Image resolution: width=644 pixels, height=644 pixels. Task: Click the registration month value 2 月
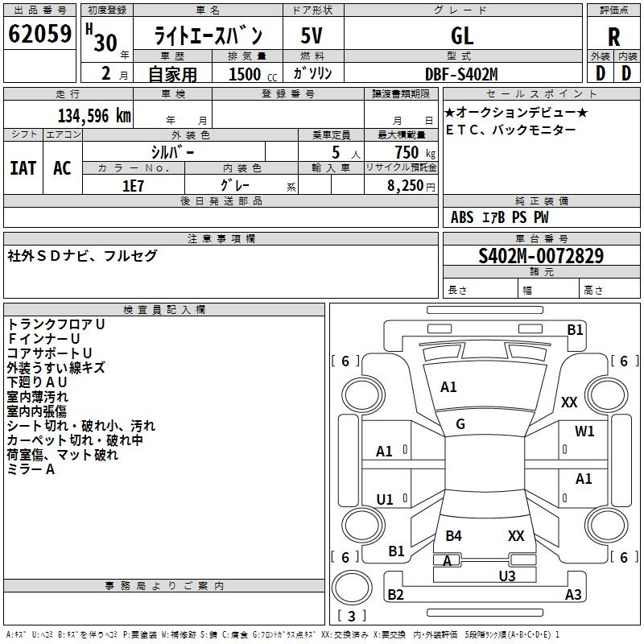pyautogui.click(x=114, y=73)
